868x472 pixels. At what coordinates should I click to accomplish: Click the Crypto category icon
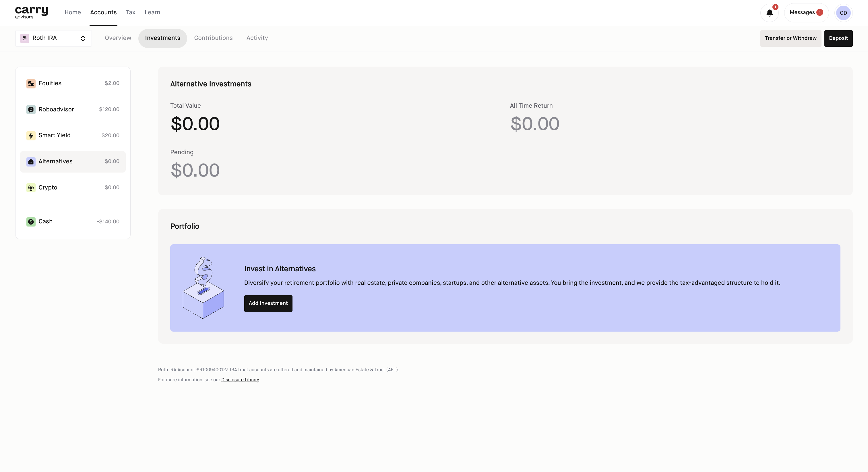point(31,188)
